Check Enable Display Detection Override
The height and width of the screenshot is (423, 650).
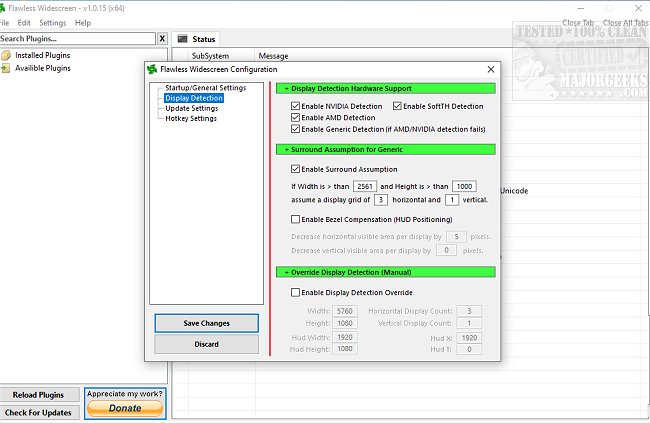tap(295, 292)
